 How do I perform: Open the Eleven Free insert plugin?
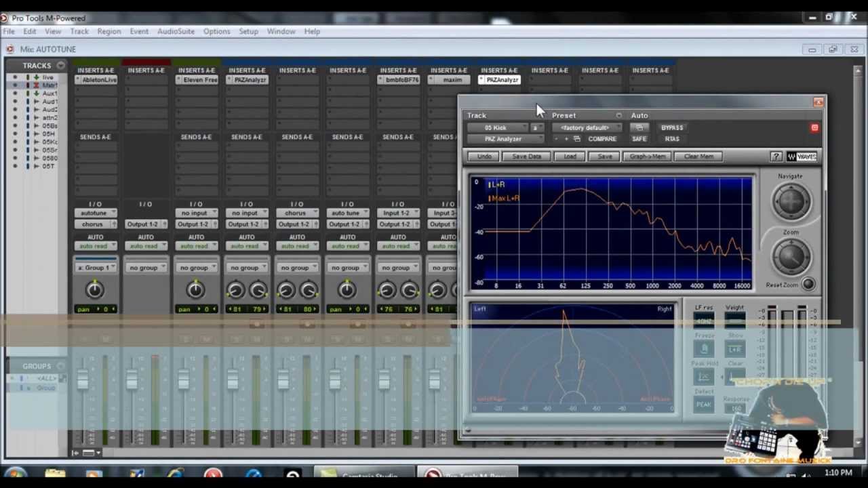[197, 80]
